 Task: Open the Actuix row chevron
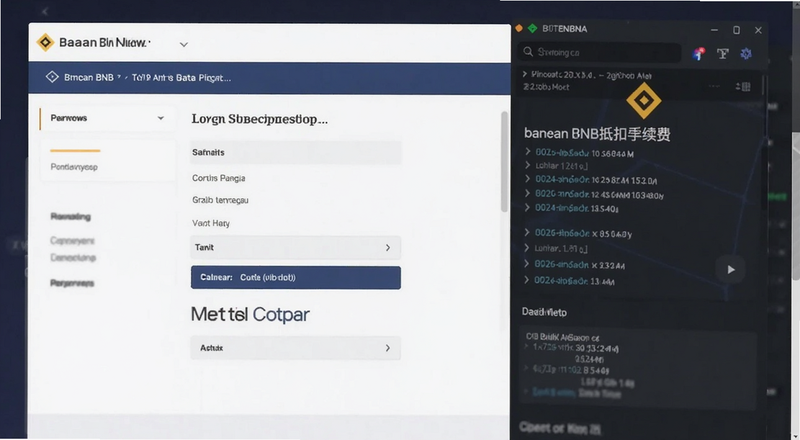tap(388, 348)
